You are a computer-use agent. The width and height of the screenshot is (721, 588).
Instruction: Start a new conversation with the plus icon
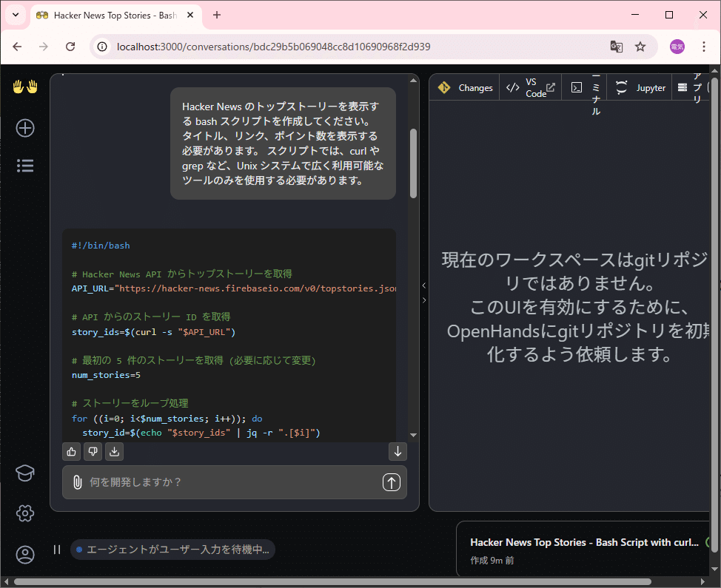(25, 128)
